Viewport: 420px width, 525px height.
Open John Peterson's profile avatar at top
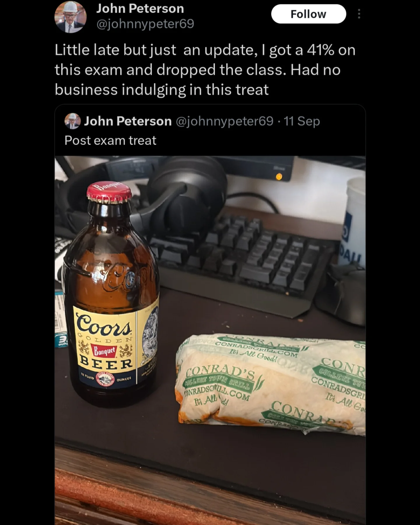point(70,17)
